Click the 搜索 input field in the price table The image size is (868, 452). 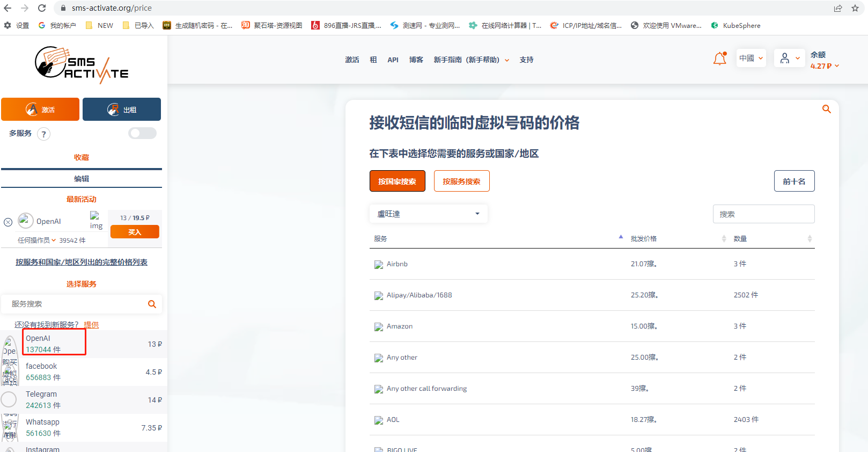[x=763, y=214]
